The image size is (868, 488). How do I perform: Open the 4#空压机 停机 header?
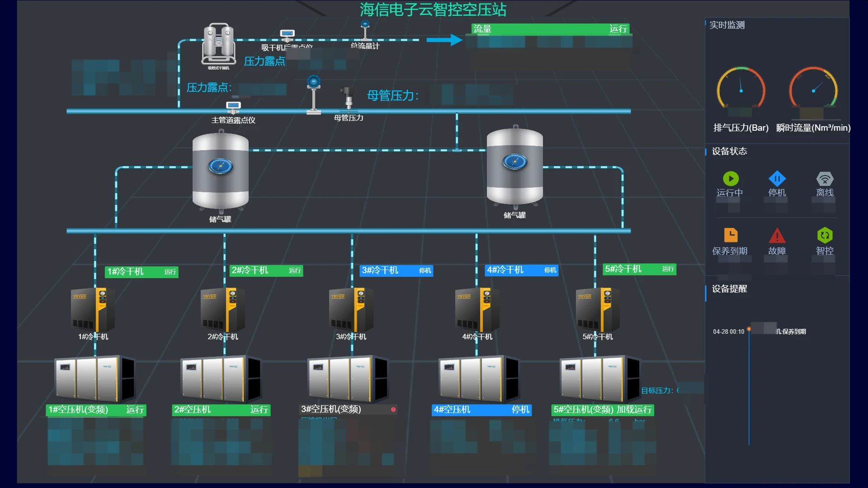(481, 410)
